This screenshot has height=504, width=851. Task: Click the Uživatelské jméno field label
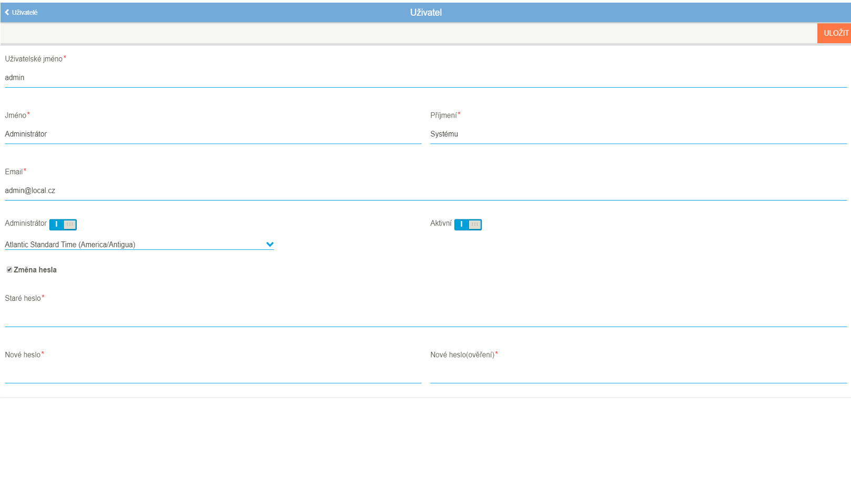[34, 59]
